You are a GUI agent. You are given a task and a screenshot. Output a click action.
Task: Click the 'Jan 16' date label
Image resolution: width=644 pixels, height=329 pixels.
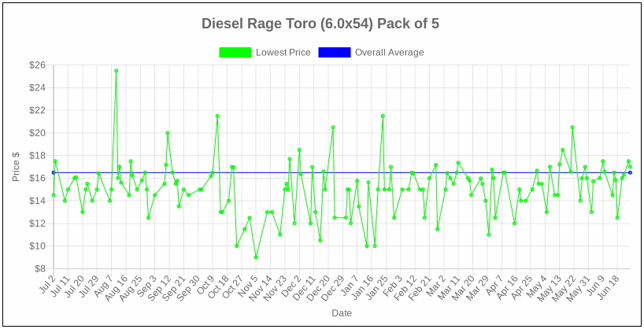coord(363,286)
